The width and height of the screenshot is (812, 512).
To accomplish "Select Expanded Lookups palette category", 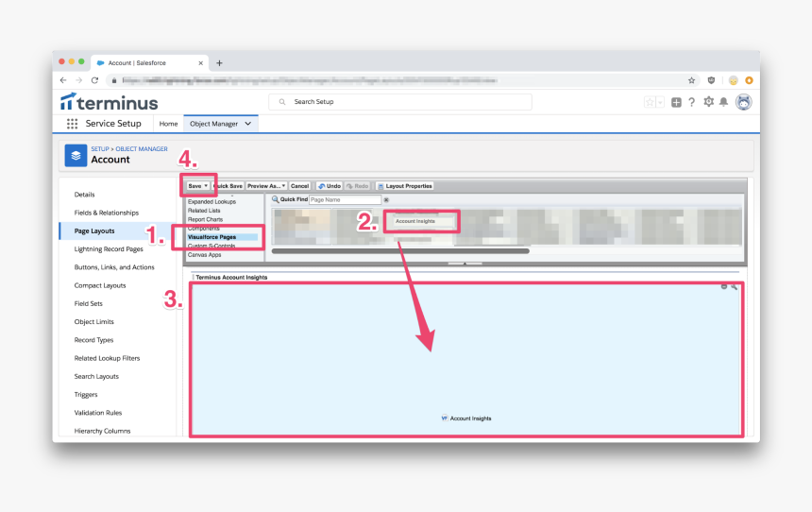I will click(211, 201).
